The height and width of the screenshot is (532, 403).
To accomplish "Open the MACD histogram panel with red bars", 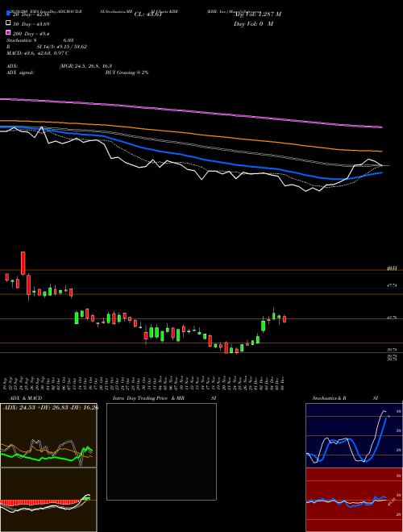I will [48, 500].
